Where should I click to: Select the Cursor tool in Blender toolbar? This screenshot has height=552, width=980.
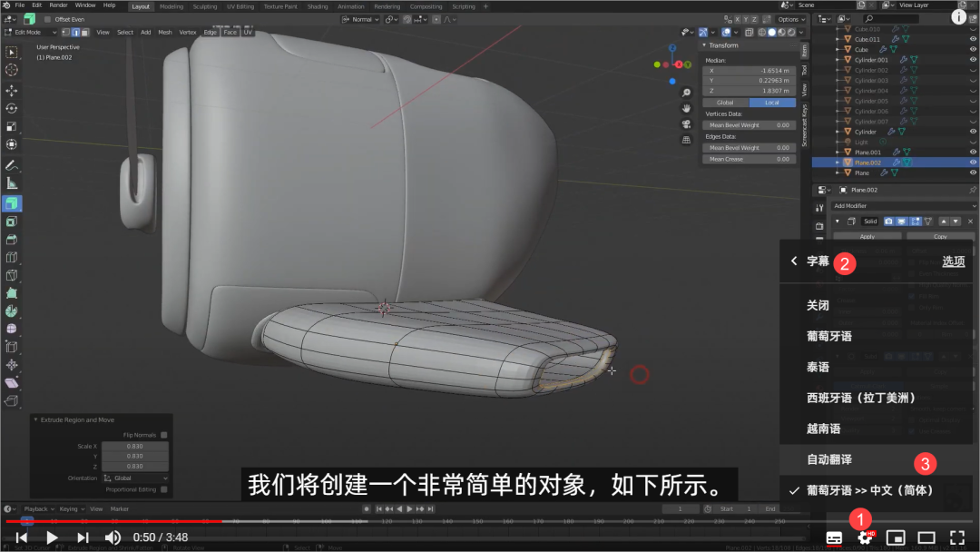[x=11, y=70]
